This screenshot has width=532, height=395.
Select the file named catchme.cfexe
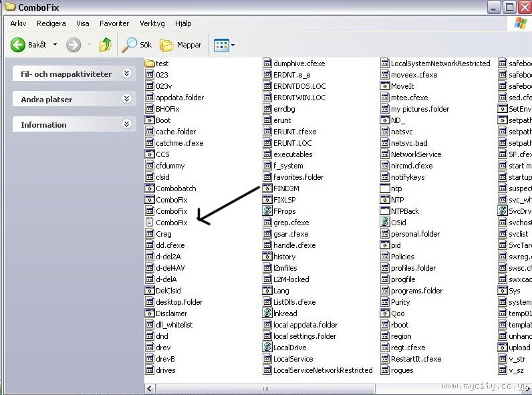click(x=174, y=143)
